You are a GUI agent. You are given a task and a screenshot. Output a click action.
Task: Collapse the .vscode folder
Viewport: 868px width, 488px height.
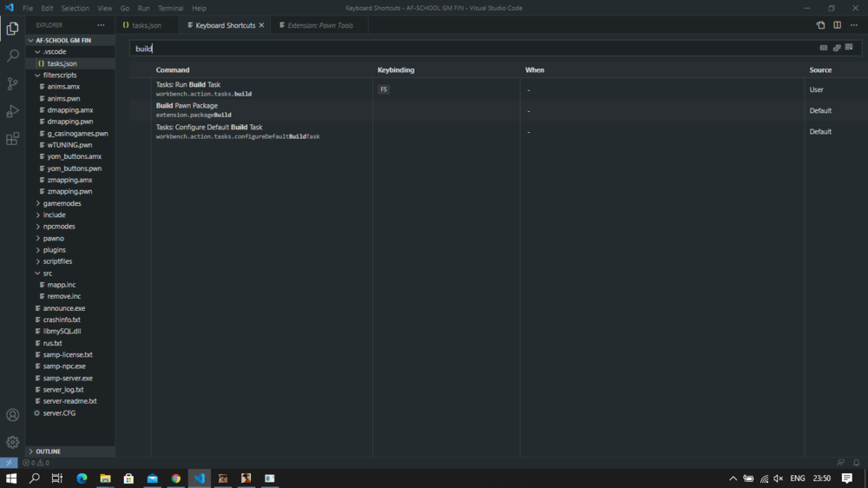point(70,51)
